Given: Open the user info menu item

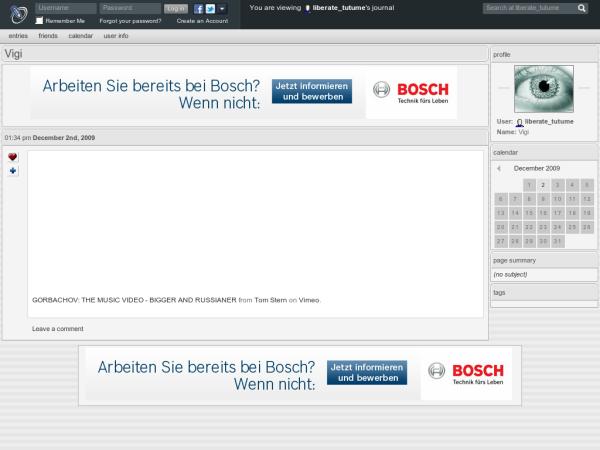Looking at the screenshot, I should click(x=116, y=36).
